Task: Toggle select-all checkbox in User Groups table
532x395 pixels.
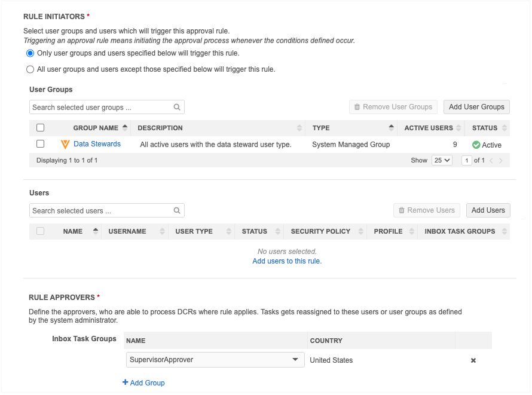Action: (x=41, y=128)
